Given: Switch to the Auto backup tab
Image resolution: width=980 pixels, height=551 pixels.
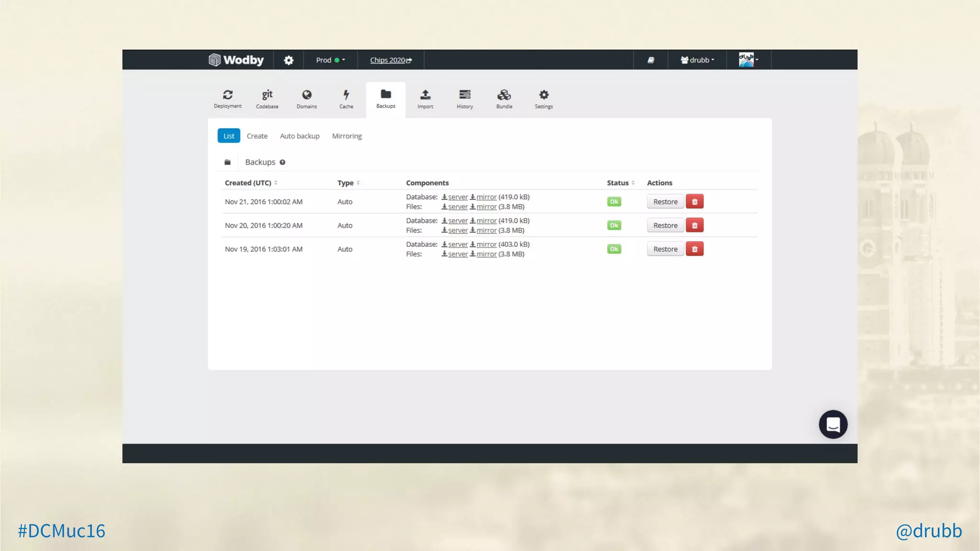Looking at the screenshot, I should point(300,136).
